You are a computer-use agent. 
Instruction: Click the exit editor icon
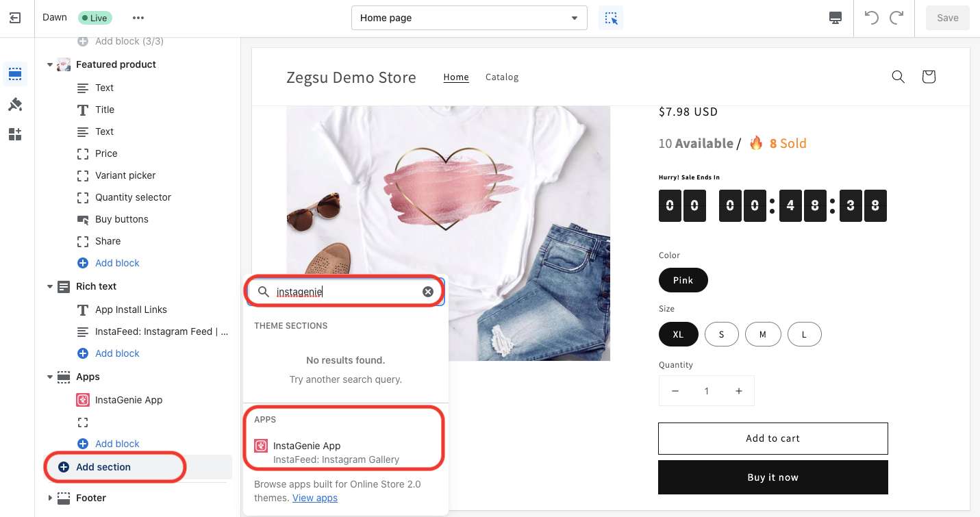click(x=15, y=18)
